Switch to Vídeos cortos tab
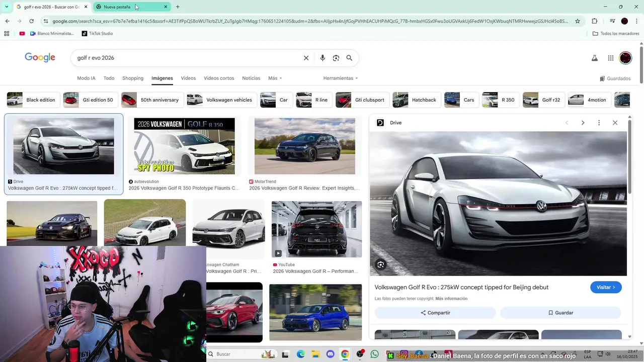Image resolution: width=644 pixels, height=362 pixels. click(219, 78)
